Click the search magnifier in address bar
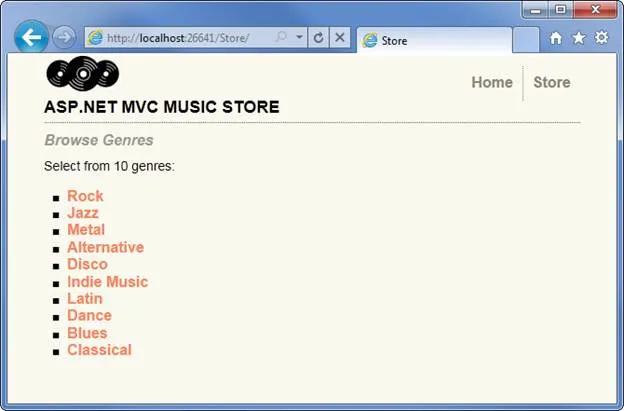624x411 pixels. tap(281, 37)
